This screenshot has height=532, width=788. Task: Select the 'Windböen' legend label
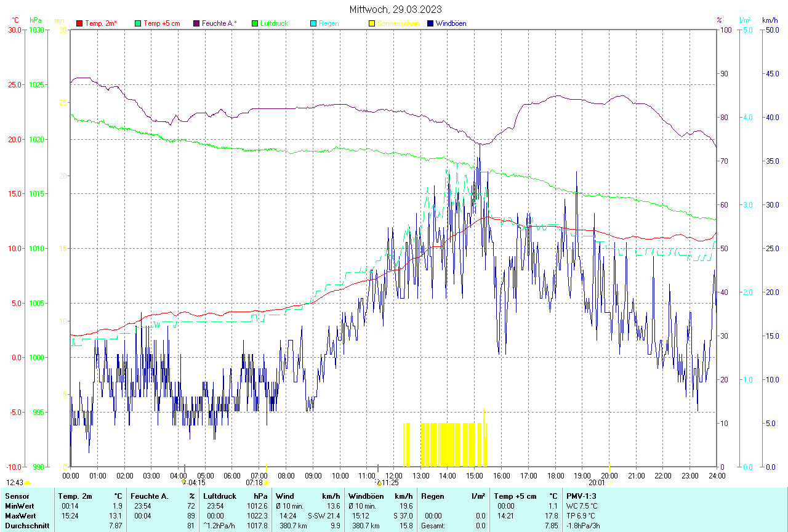[451, 23]
